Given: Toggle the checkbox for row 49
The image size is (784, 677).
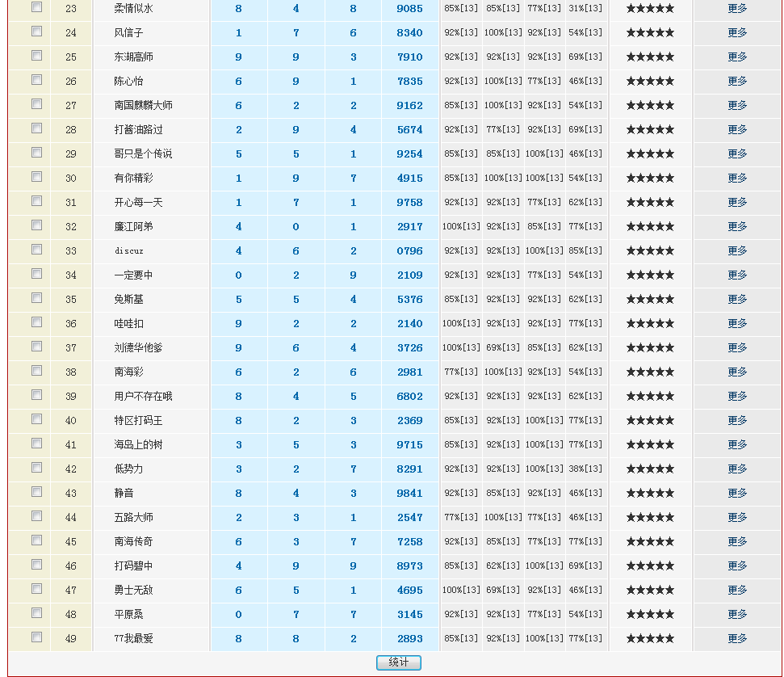Looking at the screenshot, I should 36,637.
